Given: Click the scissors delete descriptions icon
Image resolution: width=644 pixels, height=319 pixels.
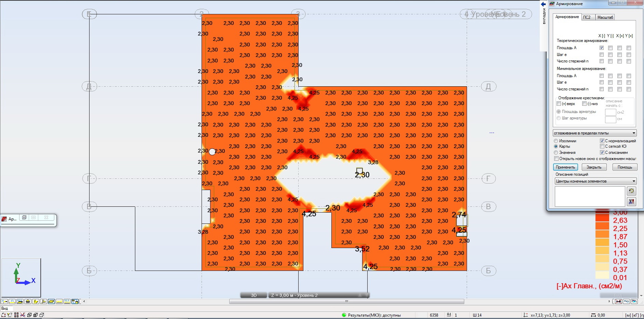Looking at the screenshot, I should tap(631, 202).
